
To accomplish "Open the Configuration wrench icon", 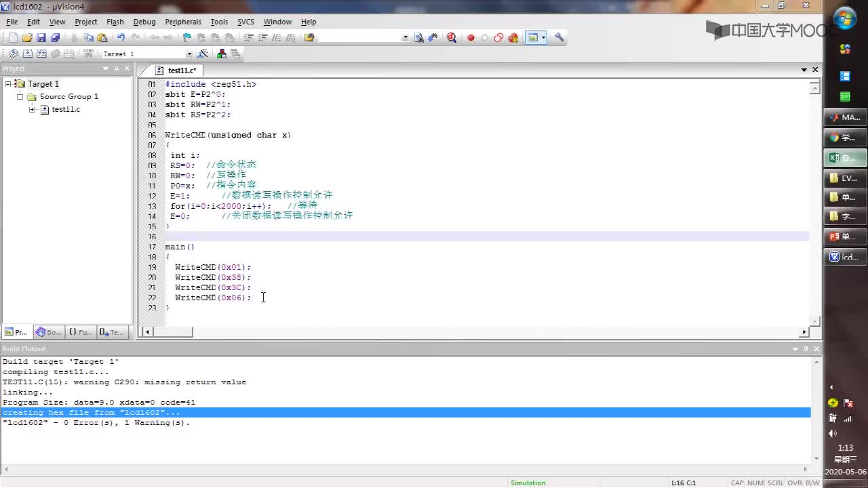I will click(x=559, y=38).
